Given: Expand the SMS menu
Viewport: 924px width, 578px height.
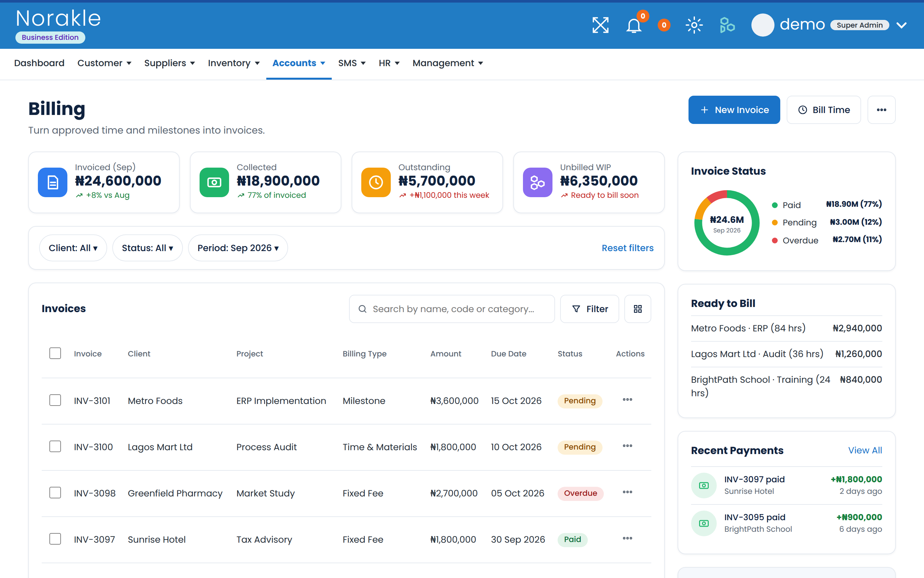Looking at the screenshot, I should click(x=352, y=63).
